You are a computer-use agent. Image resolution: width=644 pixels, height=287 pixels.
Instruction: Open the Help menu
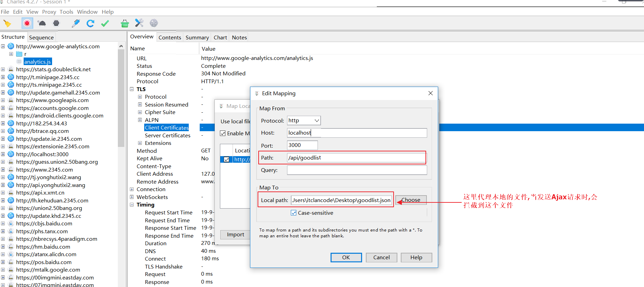[108, 12]
